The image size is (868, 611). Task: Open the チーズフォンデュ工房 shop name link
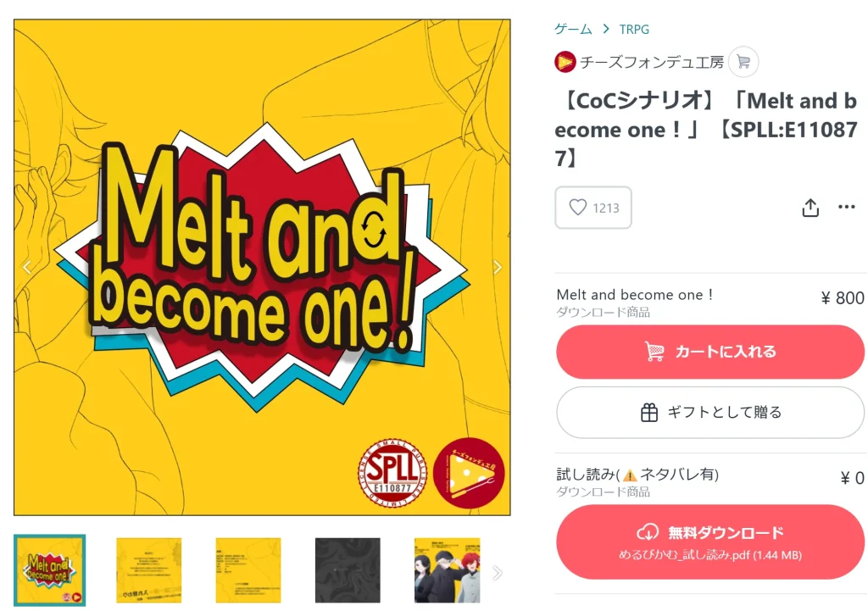pyautogui.click(x=652, y=62)
